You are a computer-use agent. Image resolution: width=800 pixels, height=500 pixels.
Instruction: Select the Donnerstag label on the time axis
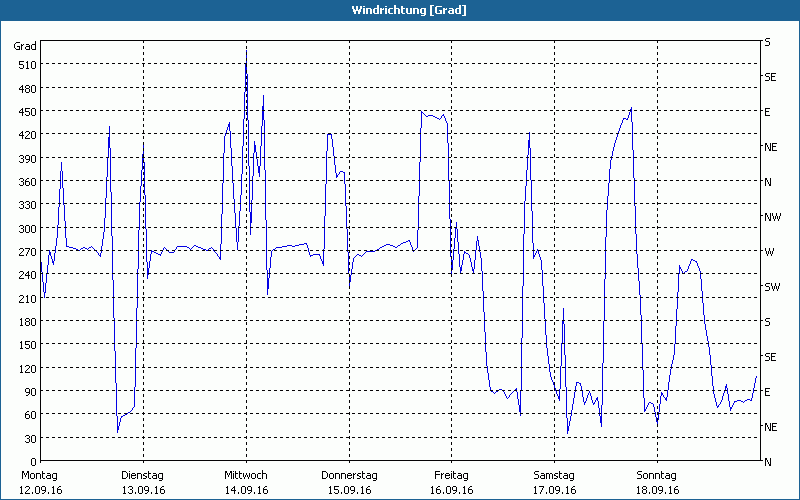tap(348, 475)
